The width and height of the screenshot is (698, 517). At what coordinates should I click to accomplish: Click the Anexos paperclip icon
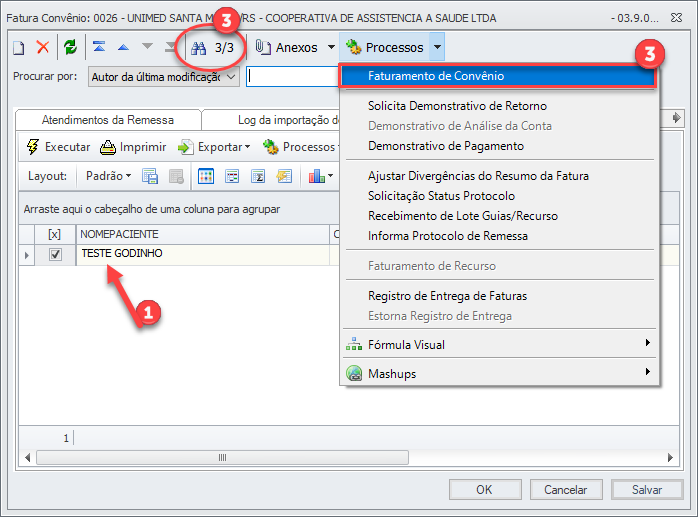tap(263, 47)
